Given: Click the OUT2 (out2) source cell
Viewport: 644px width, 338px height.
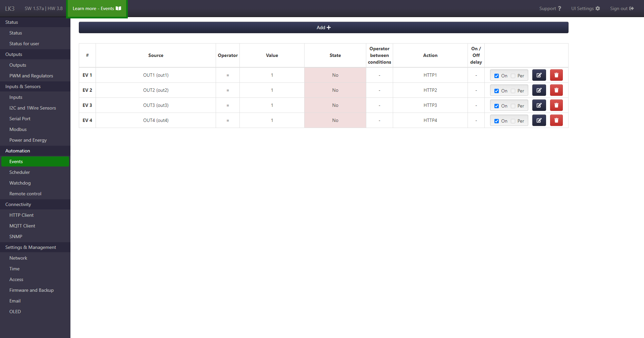Looking at the screenshot, I should tap(156, 90).
